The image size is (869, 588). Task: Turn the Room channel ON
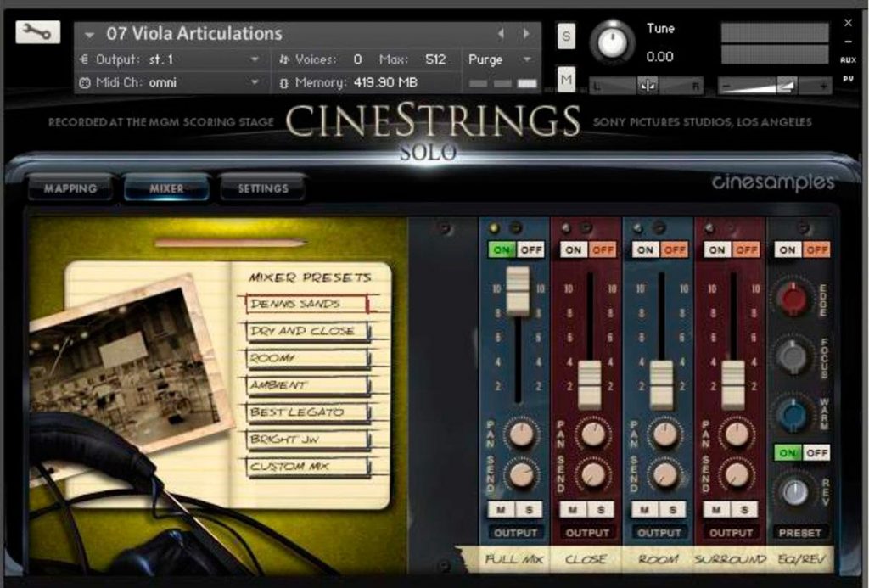coord(646,250)
